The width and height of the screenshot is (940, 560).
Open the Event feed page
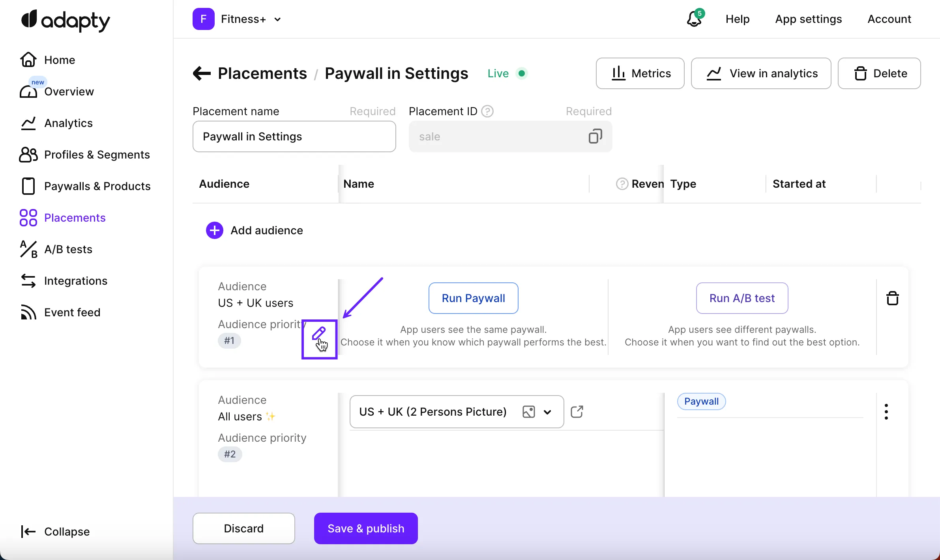coord(72,312)
